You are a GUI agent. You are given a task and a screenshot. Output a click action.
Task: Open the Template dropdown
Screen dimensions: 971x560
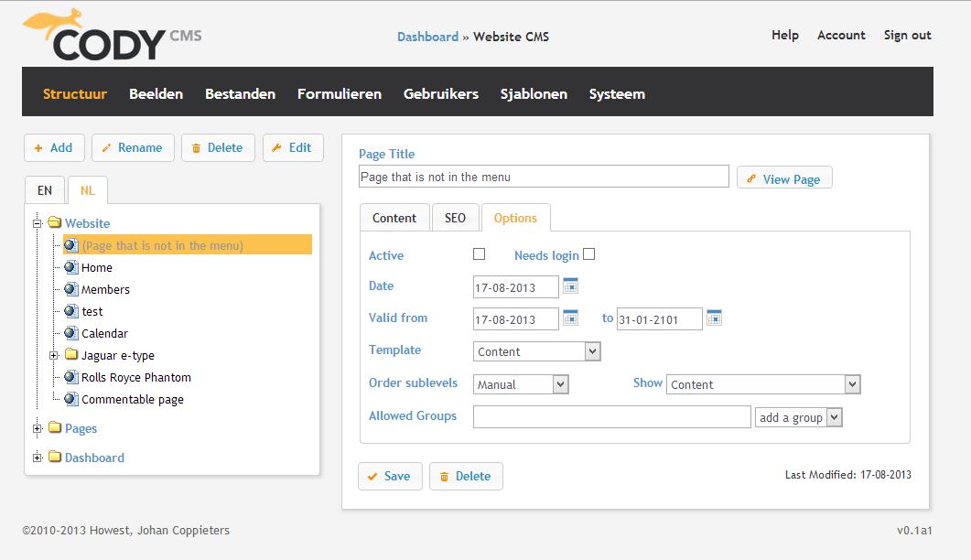(536, 351)
